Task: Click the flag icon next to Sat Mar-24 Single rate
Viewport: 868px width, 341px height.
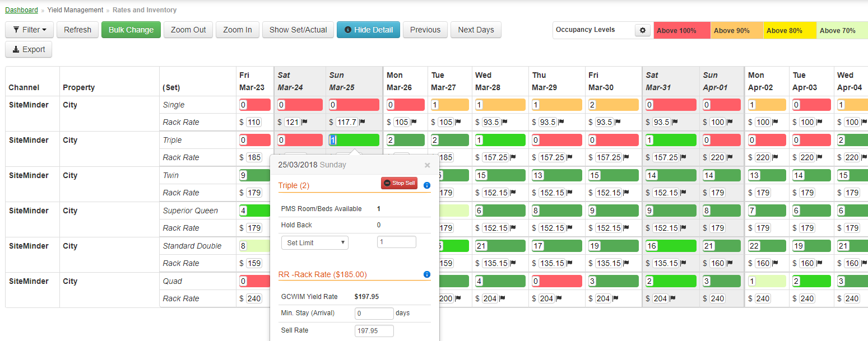Action: click(x=305, y=122)
